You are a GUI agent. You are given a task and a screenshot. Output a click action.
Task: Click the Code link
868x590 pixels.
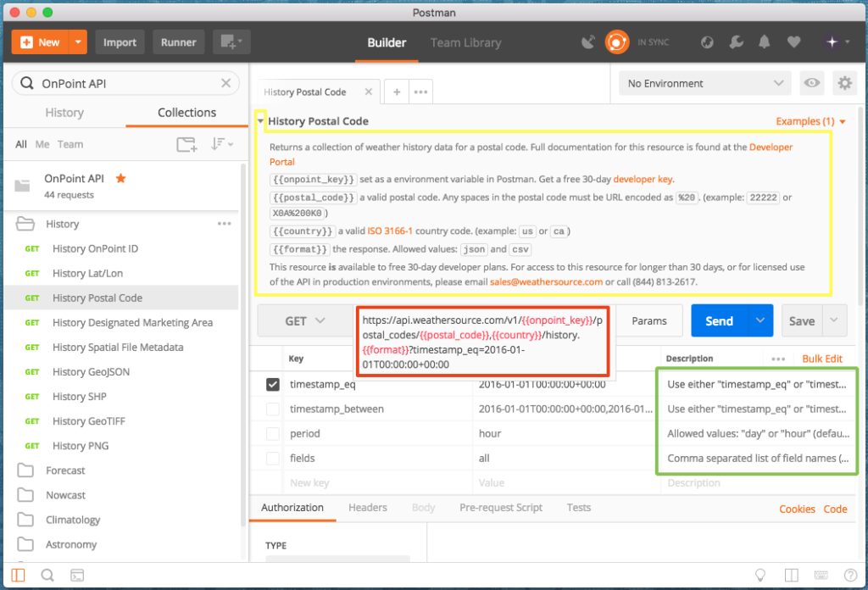click(x=835, y=509)
